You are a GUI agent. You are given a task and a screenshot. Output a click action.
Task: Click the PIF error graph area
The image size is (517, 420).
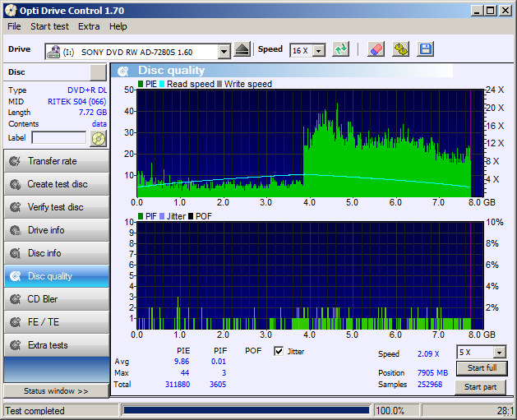pyautogui.click(x=310, y=275)
